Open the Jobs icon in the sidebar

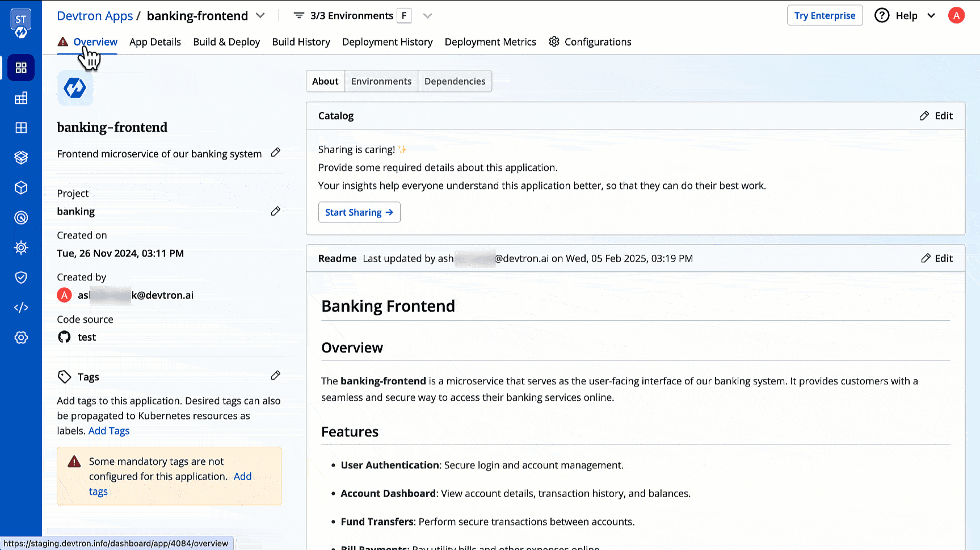click(x=21, y=98)
